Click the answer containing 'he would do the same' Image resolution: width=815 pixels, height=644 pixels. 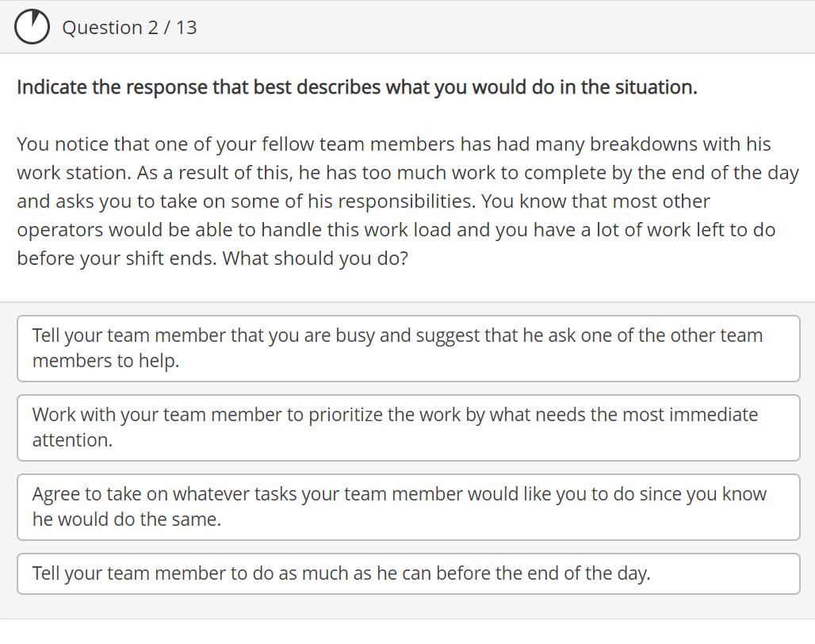pos(407,507)
